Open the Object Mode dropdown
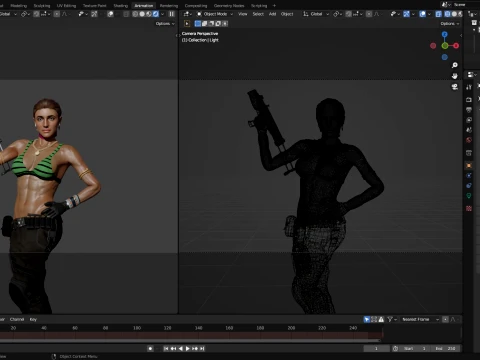The width and height of the screenshot is (480, 360). click(x=215, y=14)
